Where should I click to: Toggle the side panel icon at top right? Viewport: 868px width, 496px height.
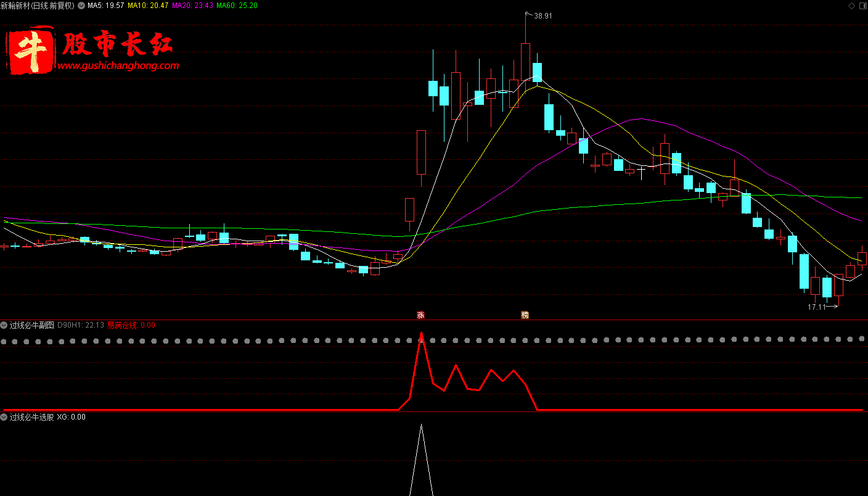(862, 6)
